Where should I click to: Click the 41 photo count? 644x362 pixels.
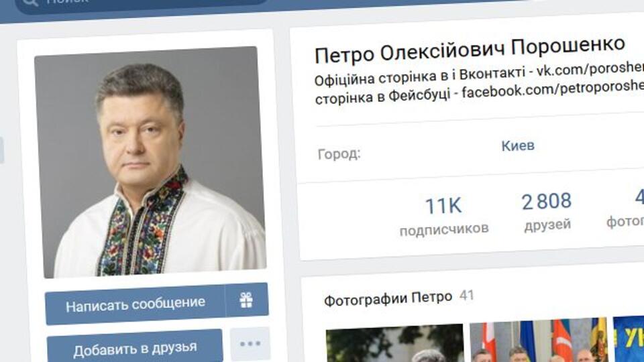click(x=467, y=295)
